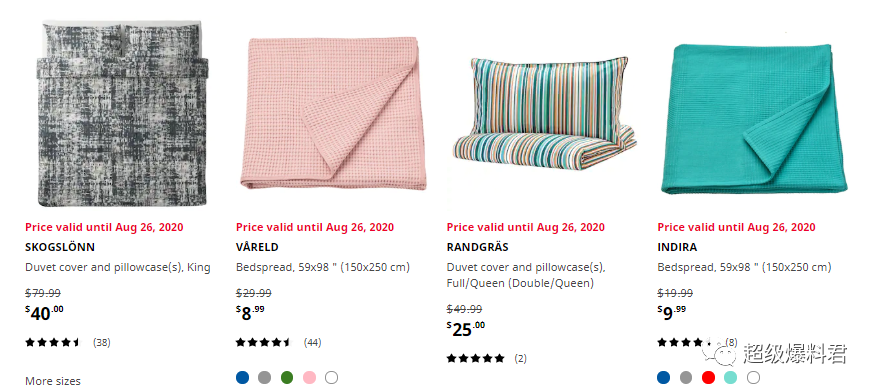Image resolution: width=876 pixels, height=392 pixels.
Task: Click the SKOGSLÖNN product name link
Action: coord(60,247)
